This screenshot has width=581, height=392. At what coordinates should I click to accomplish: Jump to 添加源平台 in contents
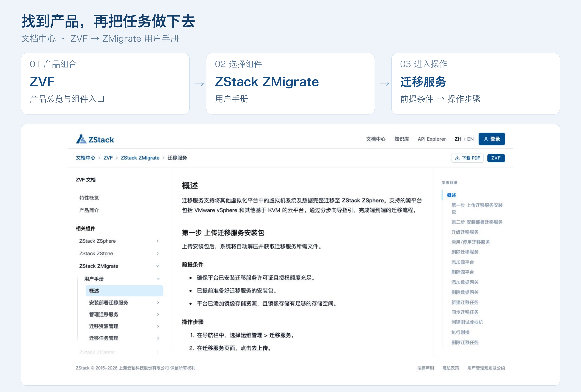(x=462, y=262)
